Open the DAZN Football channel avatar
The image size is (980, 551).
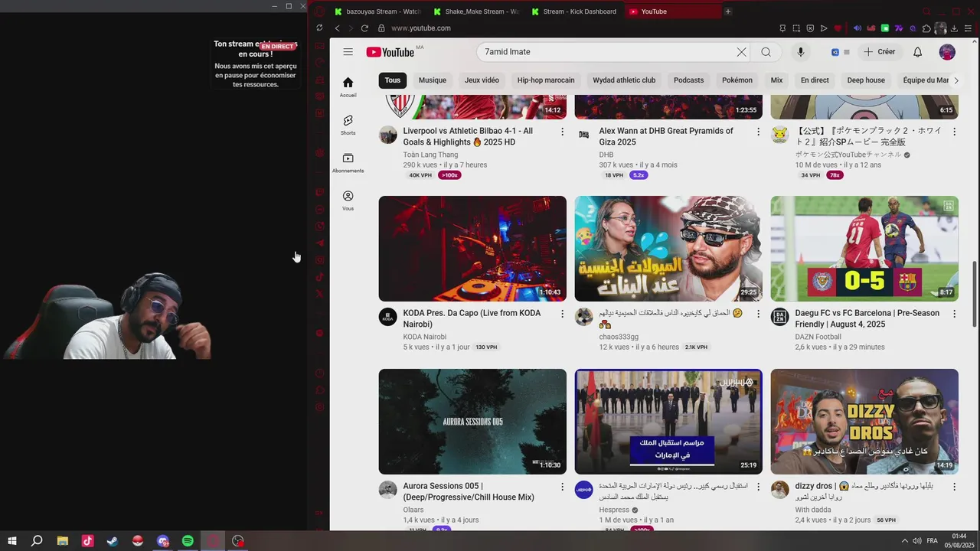click(780, 318)
